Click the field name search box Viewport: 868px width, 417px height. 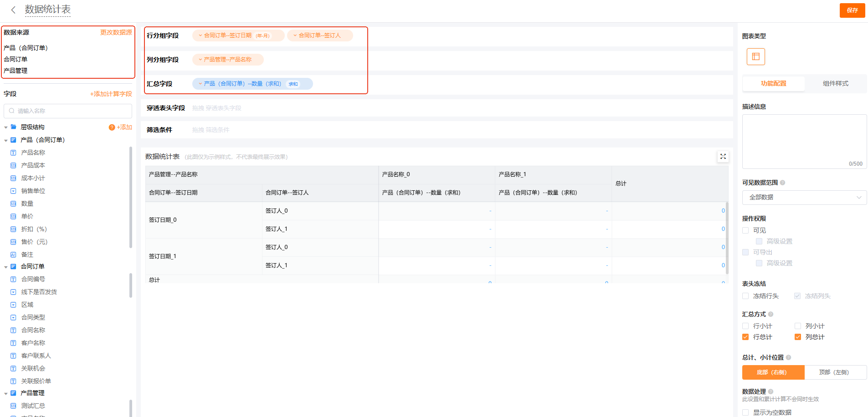tap(68, 111)
